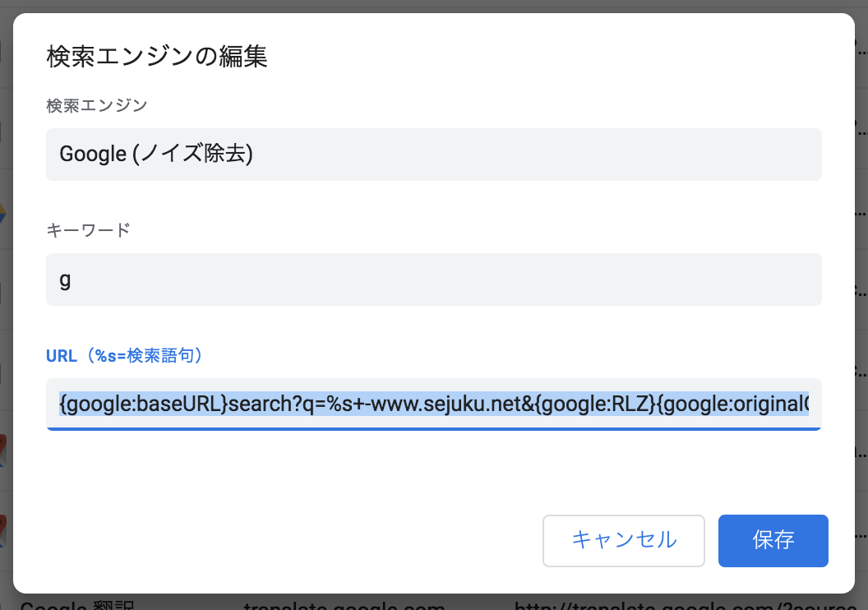
Task: Click the キーワード field label
Action: coord(88,230)
